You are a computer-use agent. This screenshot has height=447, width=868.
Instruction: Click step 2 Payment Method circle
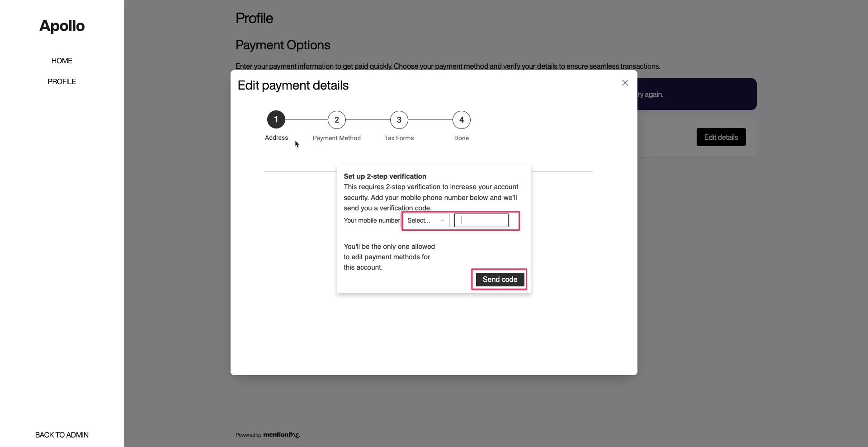coord(336,119)
